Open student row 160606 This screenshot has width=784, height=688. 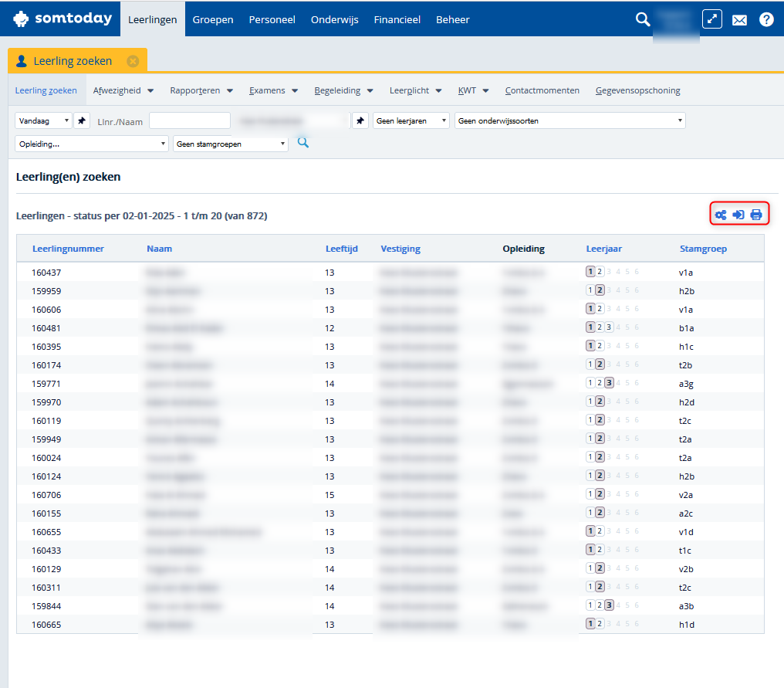[x=390, y=309]
